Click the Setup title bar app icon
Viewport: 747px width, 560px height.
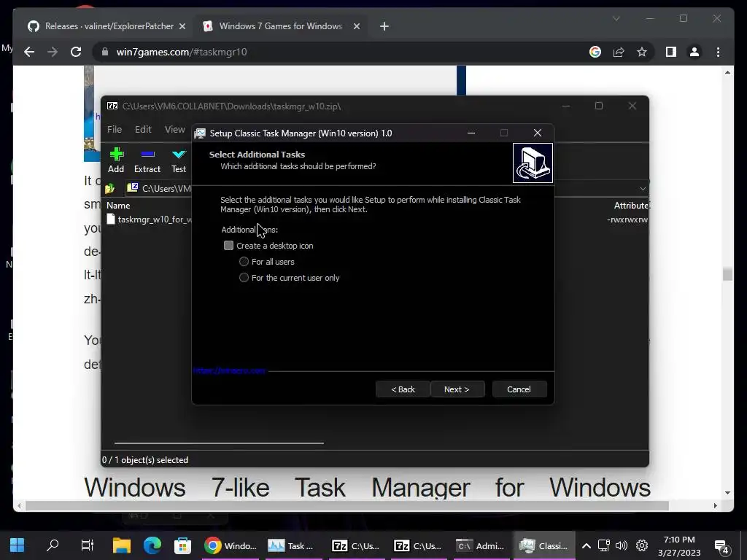(x=201, y=133)
